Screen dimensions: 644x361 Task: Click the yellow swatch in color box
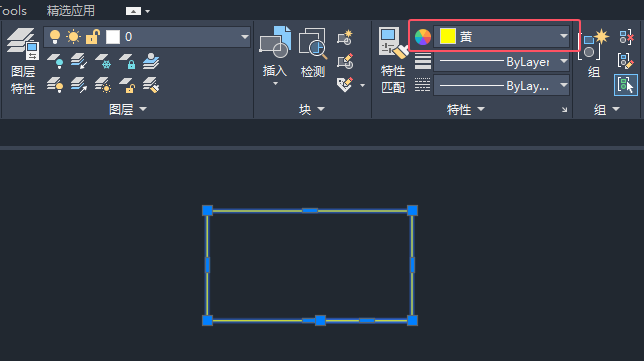[x=448, y=37]
